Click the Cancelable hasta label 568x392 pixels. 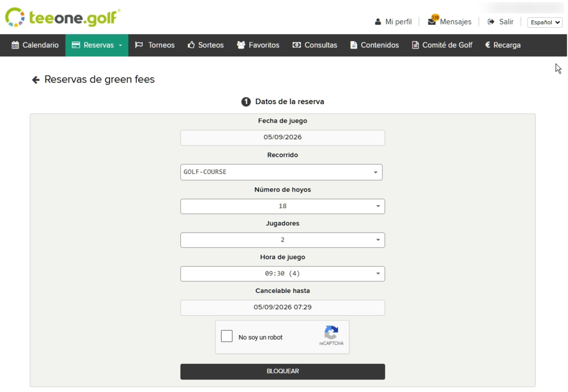(x=283, y=291)
